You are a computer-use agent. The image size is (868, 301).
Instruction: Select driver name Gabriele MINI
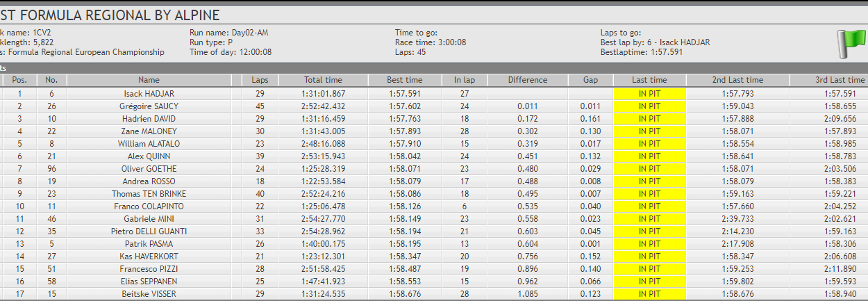click(149, 219)
